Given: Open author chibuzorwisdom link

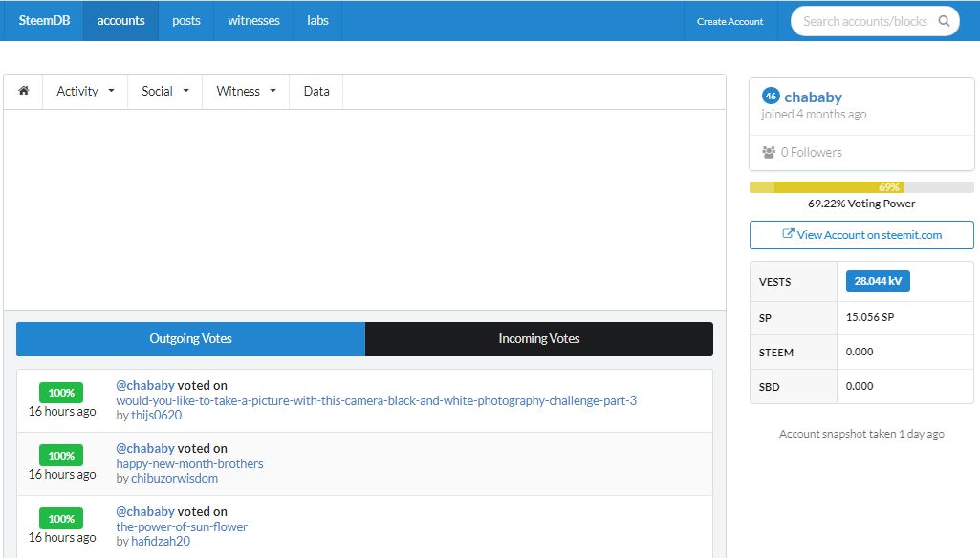Looking at the screenshot, I should click(174, 478).
